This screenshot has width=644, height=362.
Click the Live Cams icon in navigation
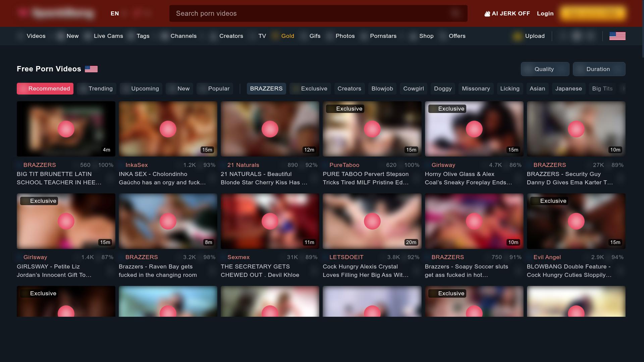pyautogui.click(x=88, y=36)
